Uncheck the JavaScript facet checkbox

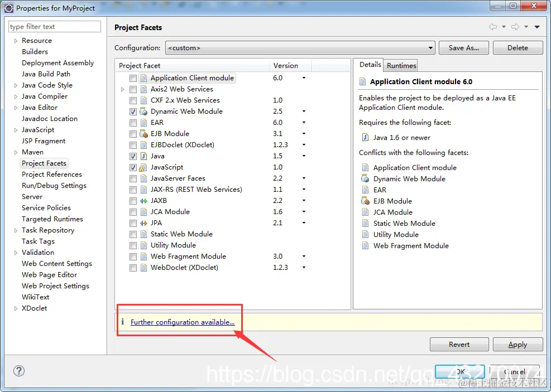click(x=133, y=167)
